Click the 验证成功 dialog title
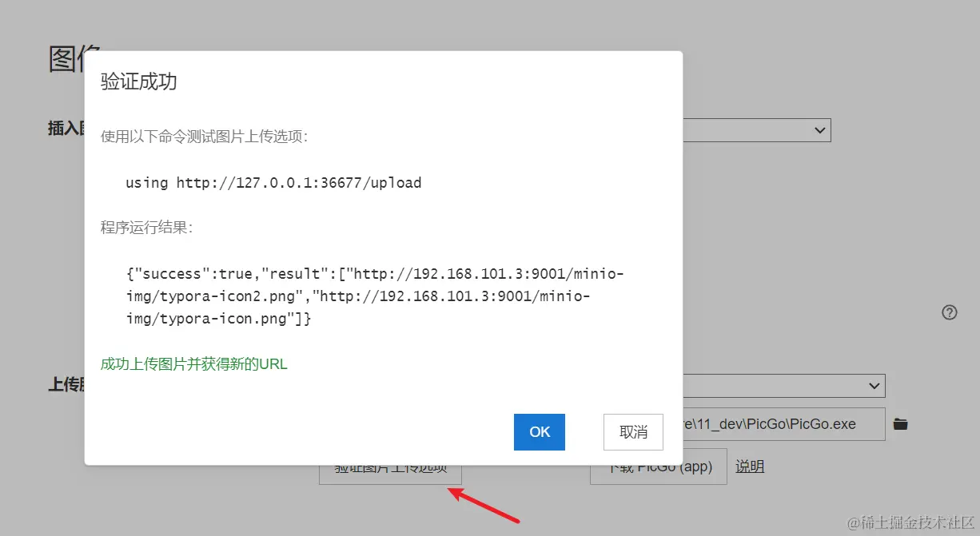This screenshot has width=980, height=536. click(139, 81)
